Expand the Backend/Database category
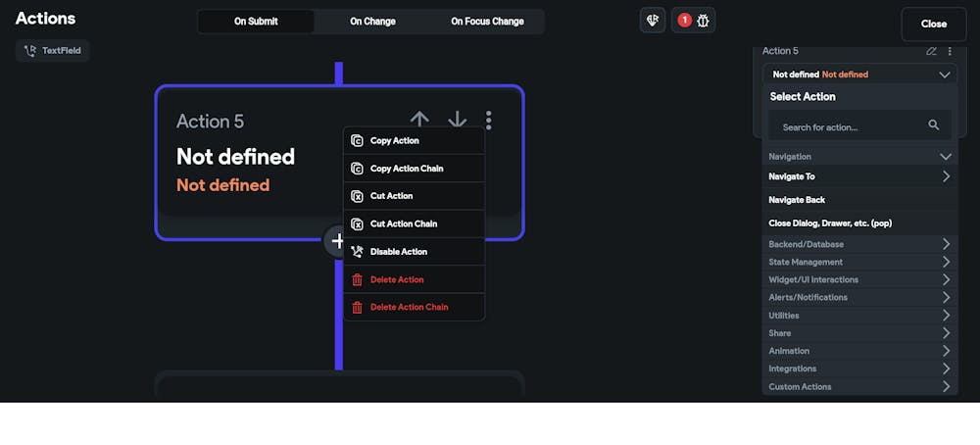Viewport: 980px width, 445px height. [x=860, y=244]
